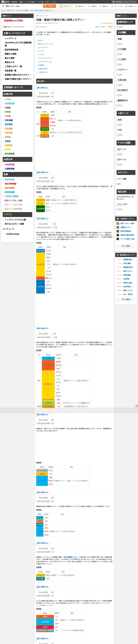Click 登録/ログイン in the toolbar

click(131, 6)
